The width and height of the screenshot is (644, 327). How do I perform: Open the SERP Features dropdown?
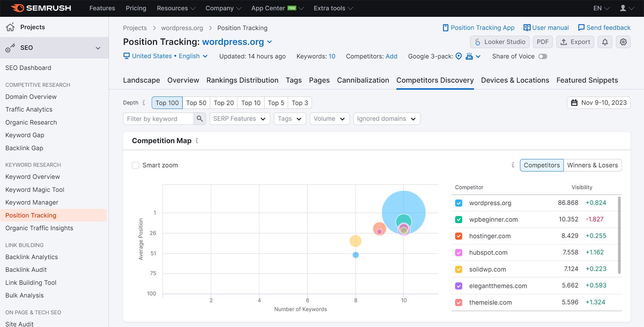(x=239, y=118)
